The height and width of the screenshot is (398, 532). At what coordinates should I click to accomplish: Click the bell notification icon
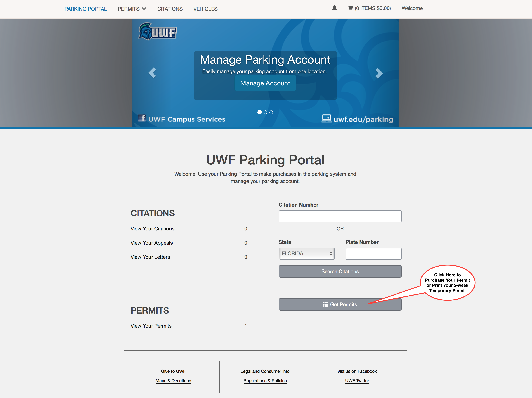click(x=334, y=8)
